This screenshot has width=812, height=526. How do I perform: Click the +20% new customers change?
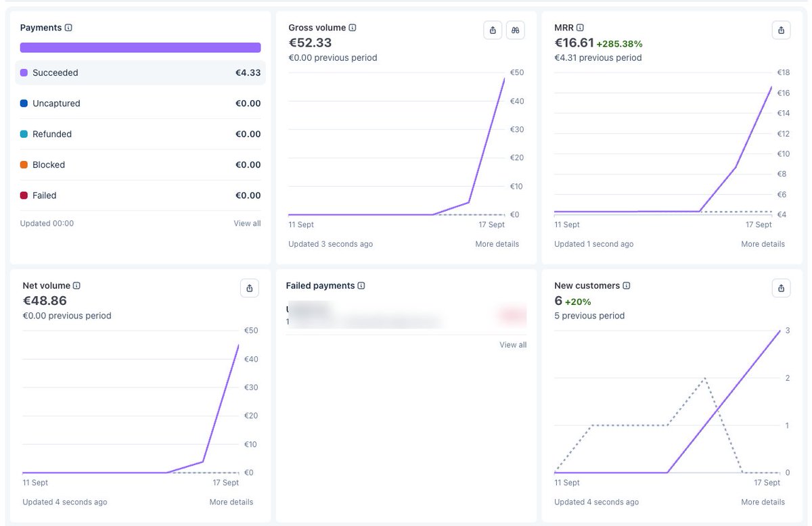tap(578, 302)
